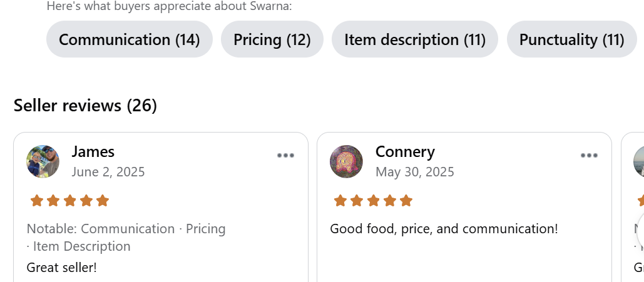Click James's profile picture
The height and width of the screenshot is (282, 644).
(43, 161)
